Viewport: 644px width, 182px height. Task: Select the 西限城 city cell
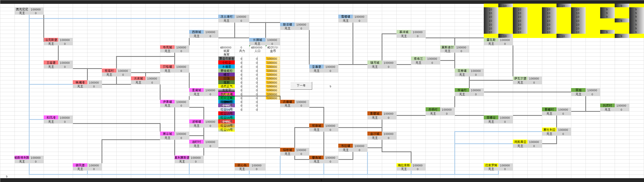coord(196,32)
